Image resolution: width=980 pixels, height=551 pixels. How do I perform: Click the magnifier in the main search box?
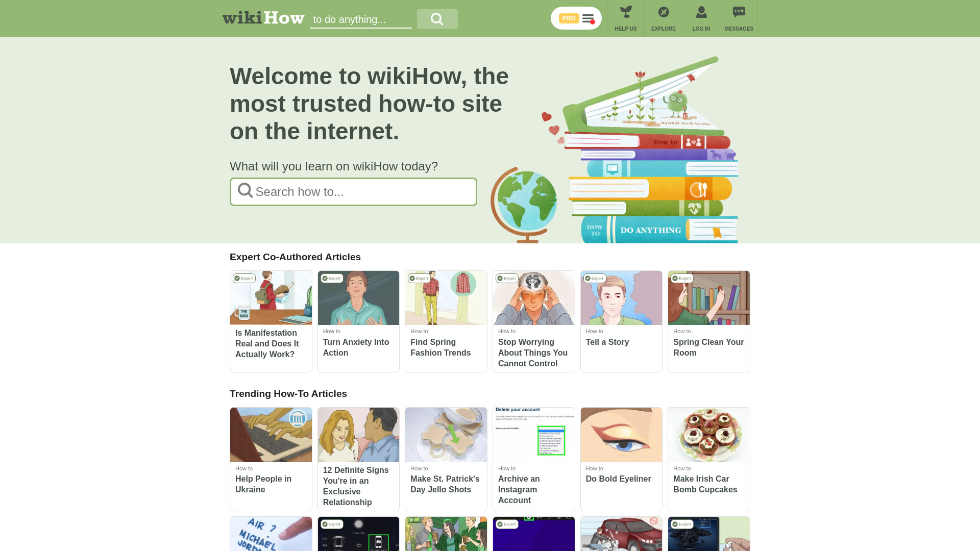[246, 191]
